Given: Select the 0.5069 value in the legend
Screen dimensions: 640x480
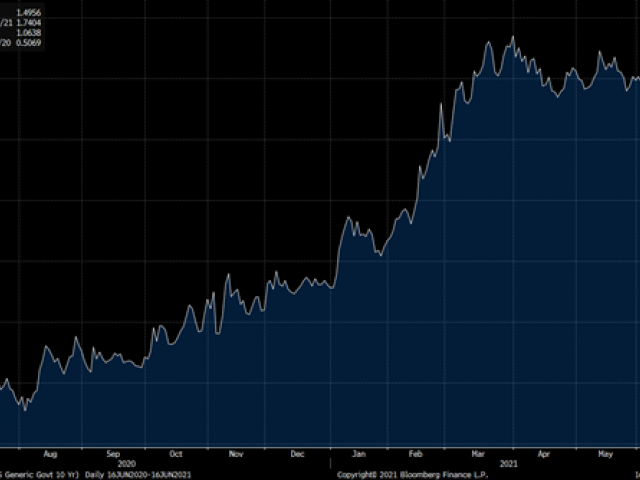Looking at the screenshot, I should (29, 41).
